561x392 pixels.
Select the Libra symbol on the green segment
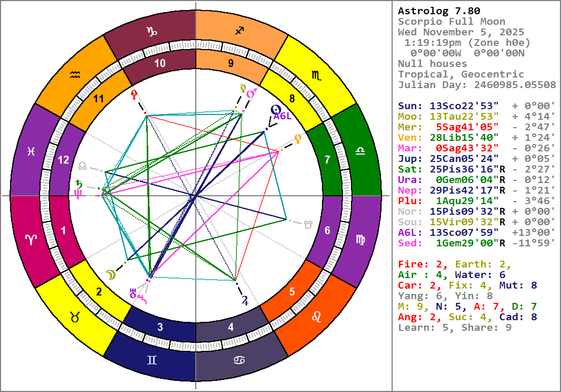(x=360, y=151)
